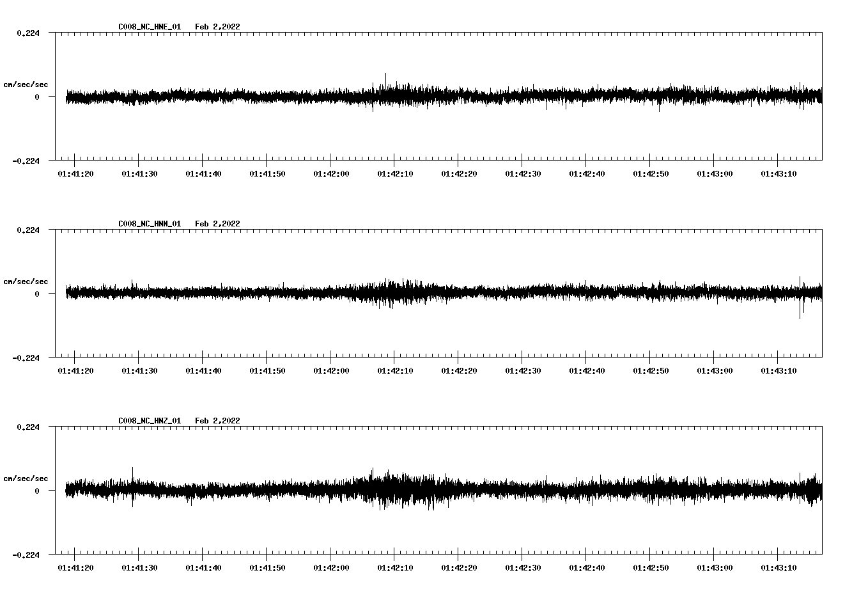This screenshot has height=591, width=868.
Task: Click the cm/sec/sec unit label on HNZ plot
Action: pyautogui.click(x=26, y=478)
